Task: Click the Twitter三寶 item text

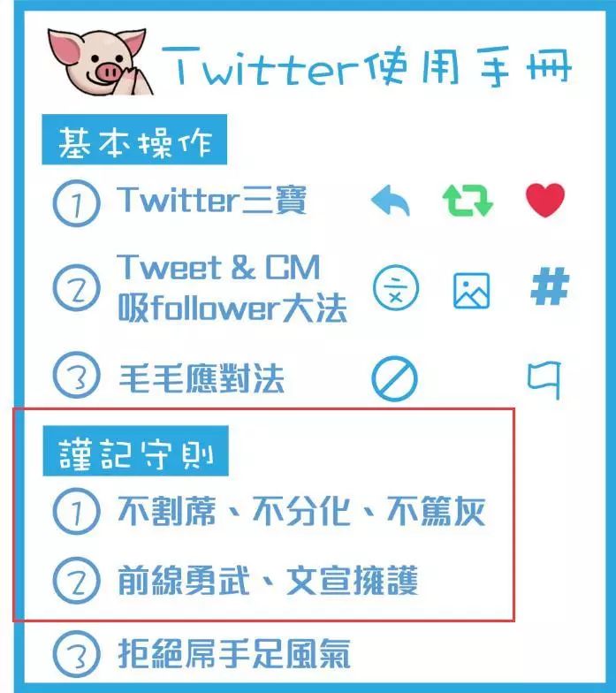Action: (x=212, y=200)
